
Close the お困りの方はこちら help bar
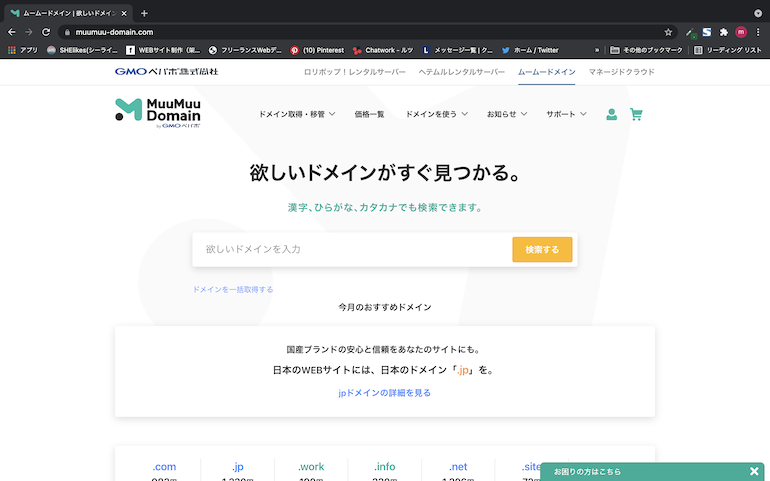click(x=754, y=471)
